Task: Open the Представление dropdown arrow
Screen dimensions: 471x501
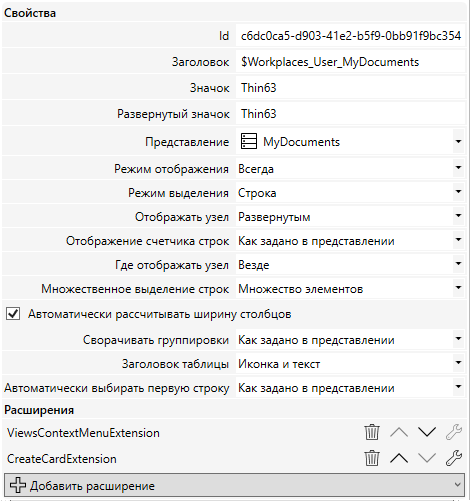Action: click(x=458, y=142)
